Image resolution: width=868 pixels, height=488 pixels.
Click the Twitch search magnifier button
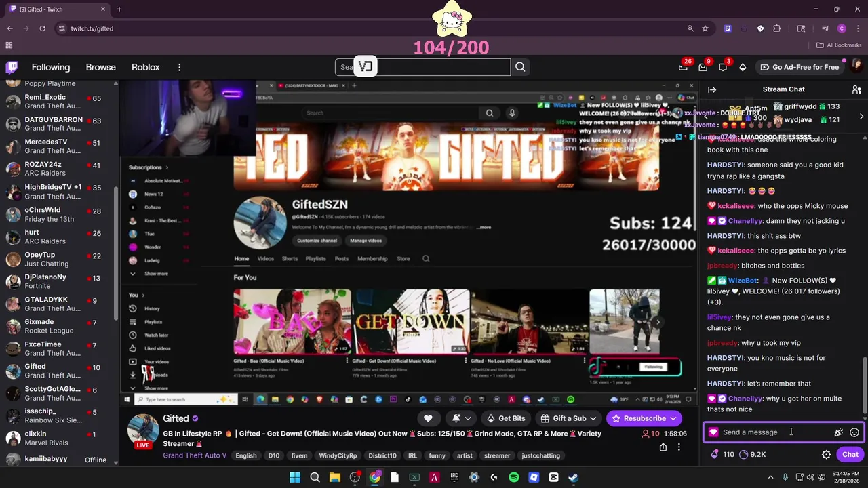[520, 67]
